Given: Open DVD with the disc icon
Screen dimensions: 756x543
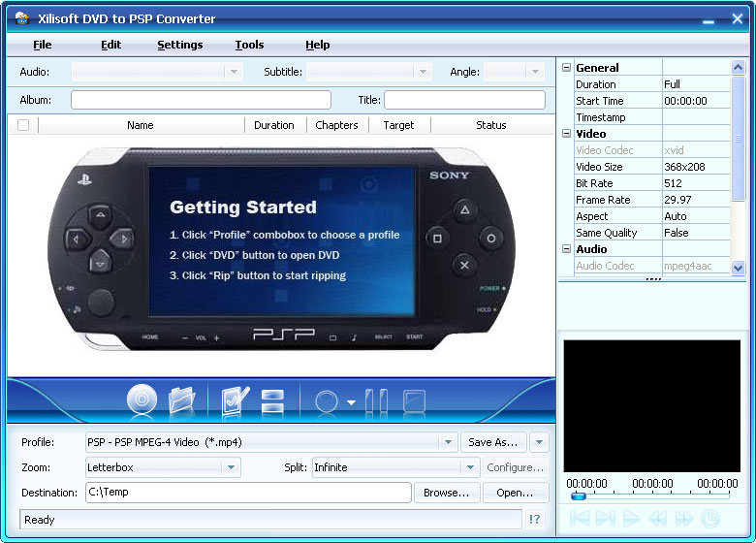Looking at the screenshot, I should (142, 399).
